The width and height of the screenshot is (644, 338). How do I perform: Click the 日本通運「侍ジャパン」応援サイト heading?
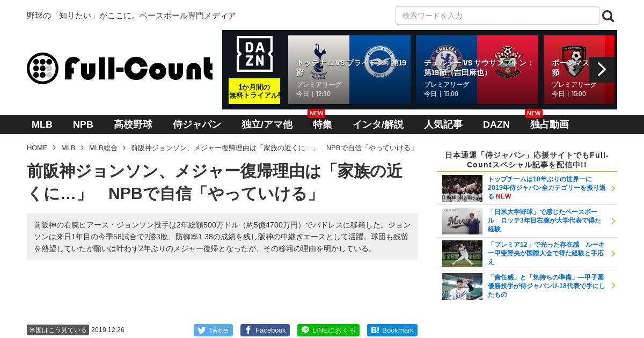click(x=527, y=160)
